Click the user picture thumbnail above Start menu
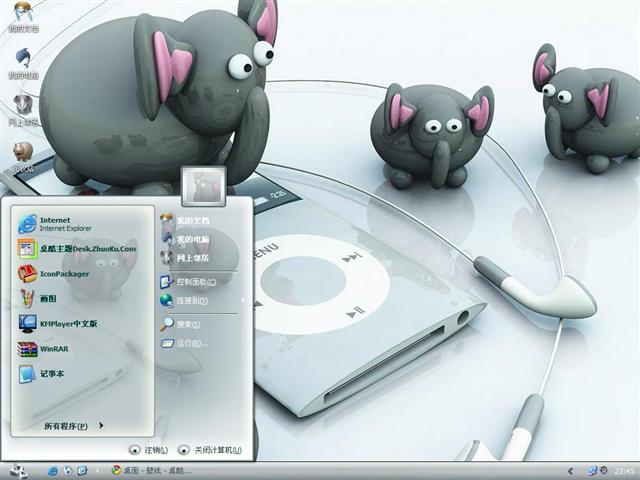 203,186
